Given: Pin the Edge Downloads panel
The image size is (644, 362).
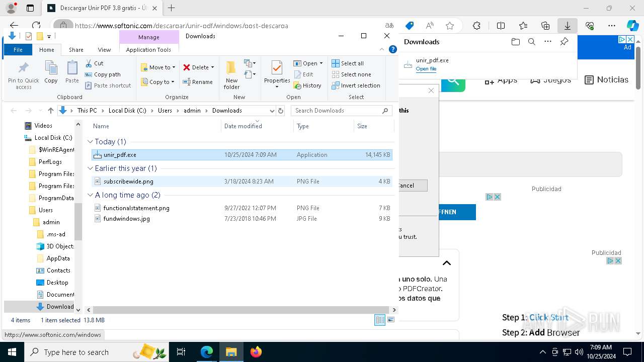Looking at the screenshot, I should click(564, 42).
